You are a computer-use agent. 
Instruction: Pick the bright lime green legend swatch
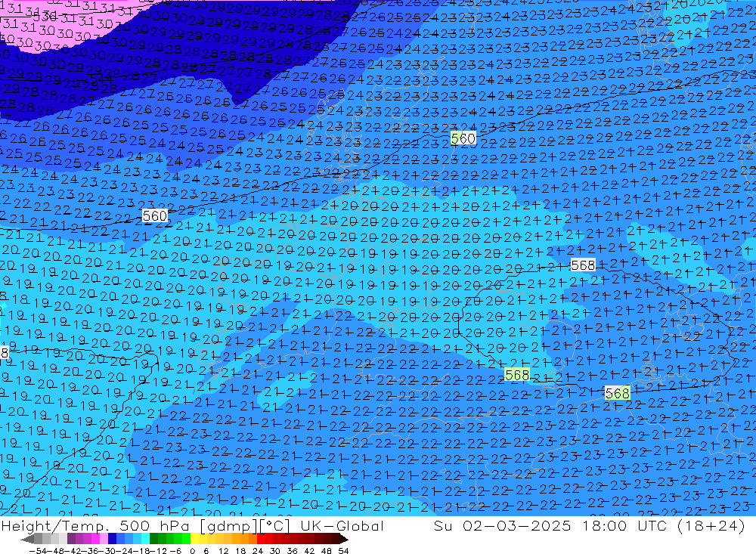[x=186, y=540]
